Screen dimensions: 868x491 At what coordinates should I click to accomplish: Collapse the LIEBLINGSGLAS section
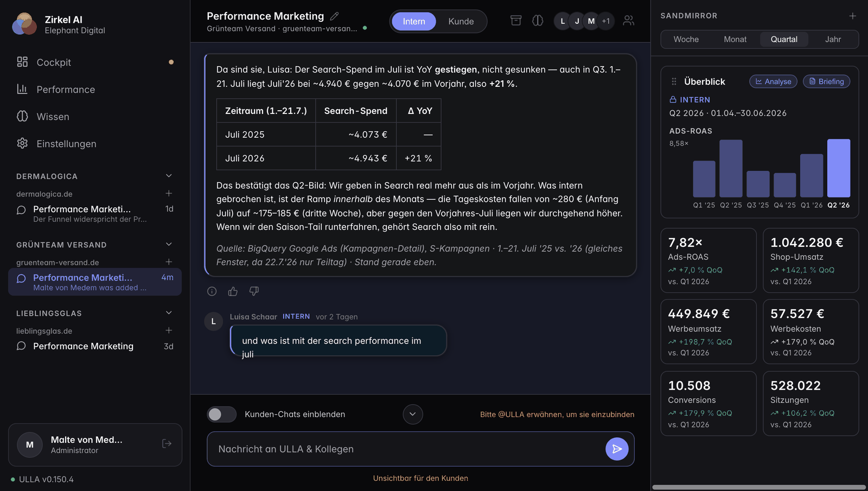[169, 313]
